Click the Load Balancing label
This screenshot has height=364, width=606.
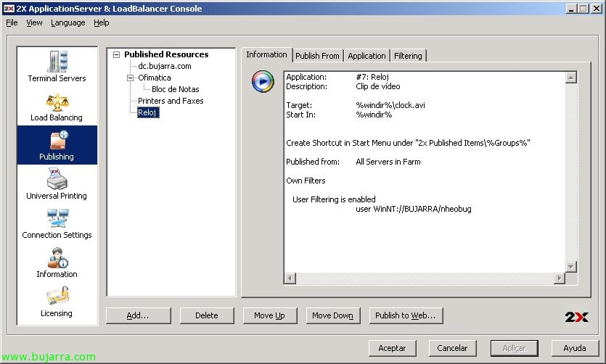[x=57, y=117]
